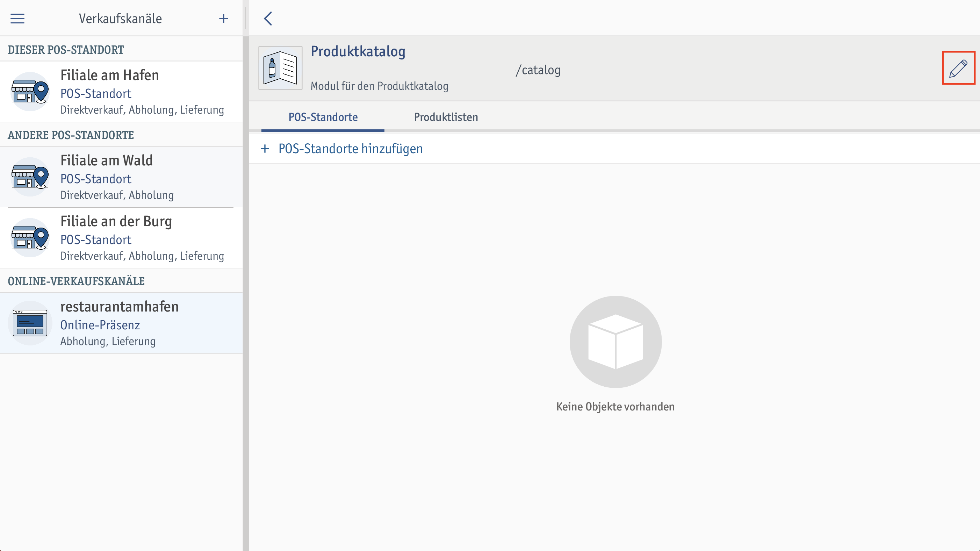This screenshot has height=551, width=980.
Task: Click the ONLINE-VERKAUFSKANÄLE section header
Action: (x=76, y=281)
